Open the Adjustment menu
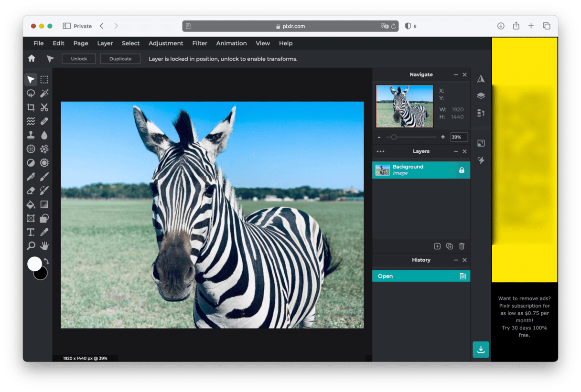581x392 pixels. tap(166, 43)
